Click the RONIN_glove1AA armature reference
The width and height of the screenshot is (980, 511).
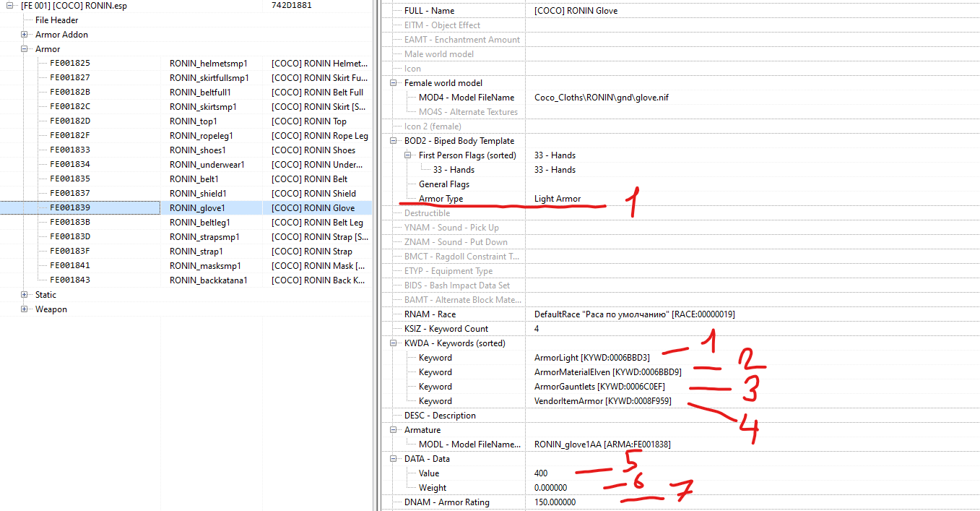(x=603, y=445)
